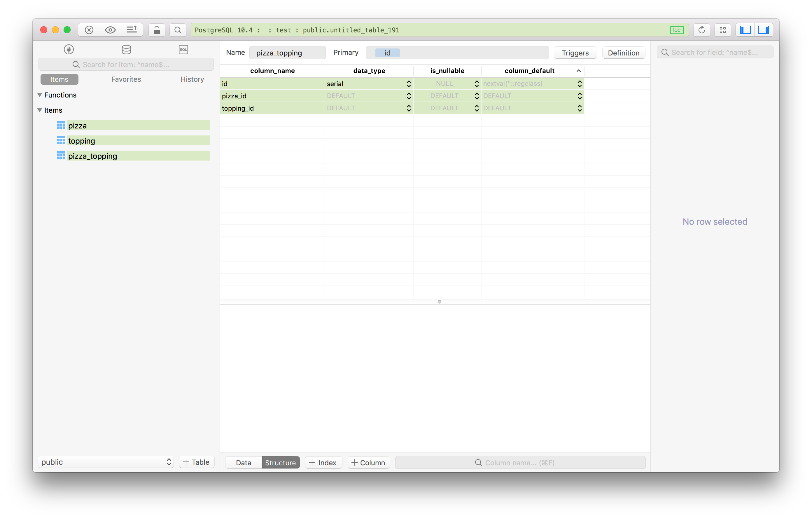Select the topping table in the sidebar
This screenshot has width=812, height=519.
(x=82, y=140)
